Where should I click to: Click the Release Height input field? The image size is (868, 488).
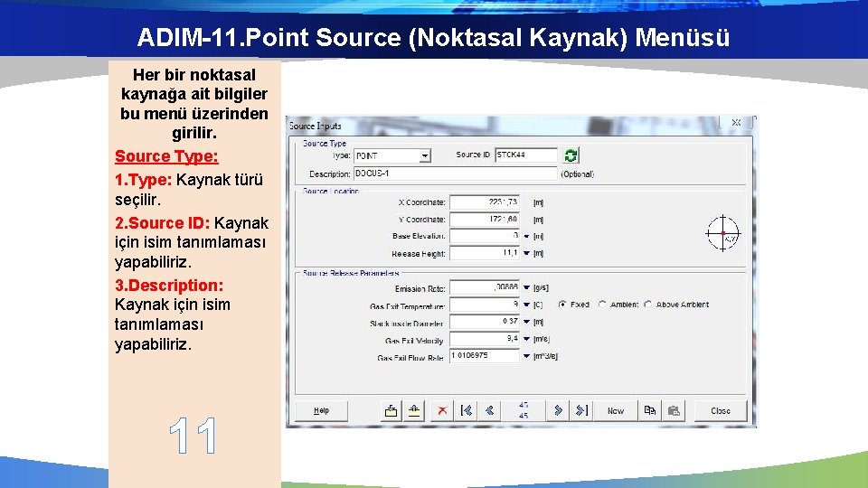click(x=485, y=253)
